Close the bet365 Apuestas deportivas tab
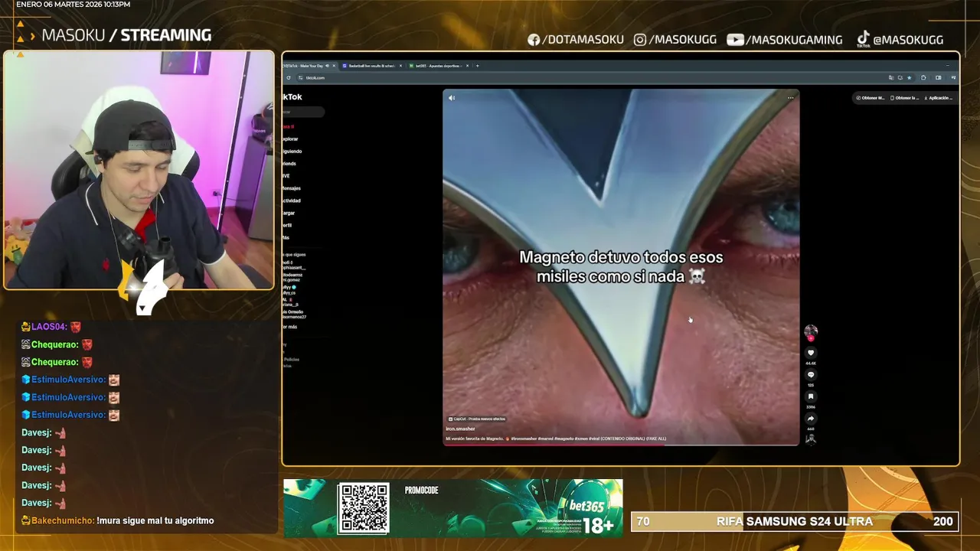 tap(467, 66)
